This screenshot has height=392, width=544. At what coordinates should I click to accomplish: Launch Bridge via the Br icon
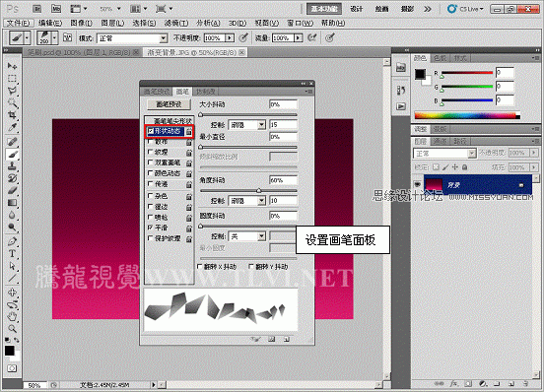[37, 9]
